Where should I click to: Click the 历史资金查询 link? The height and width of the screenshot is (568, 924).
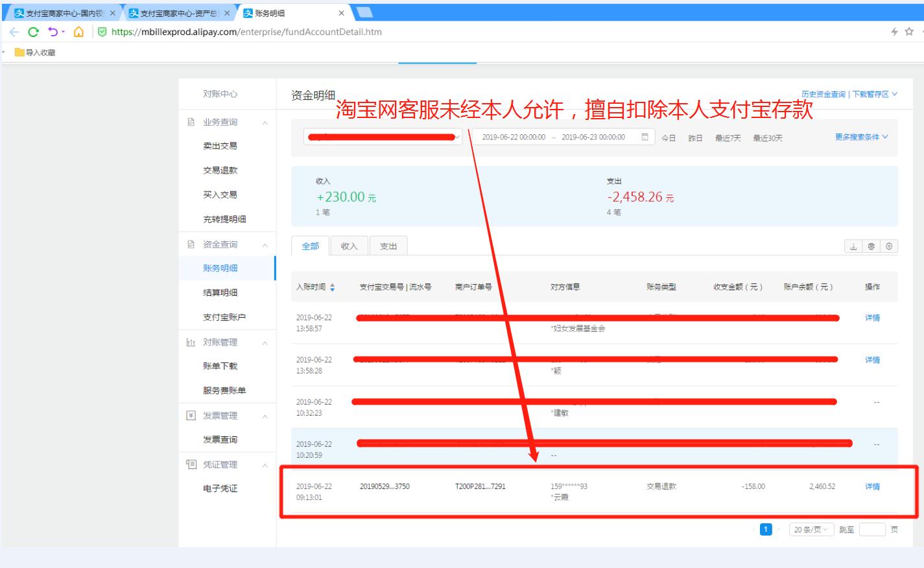[823, 94]
